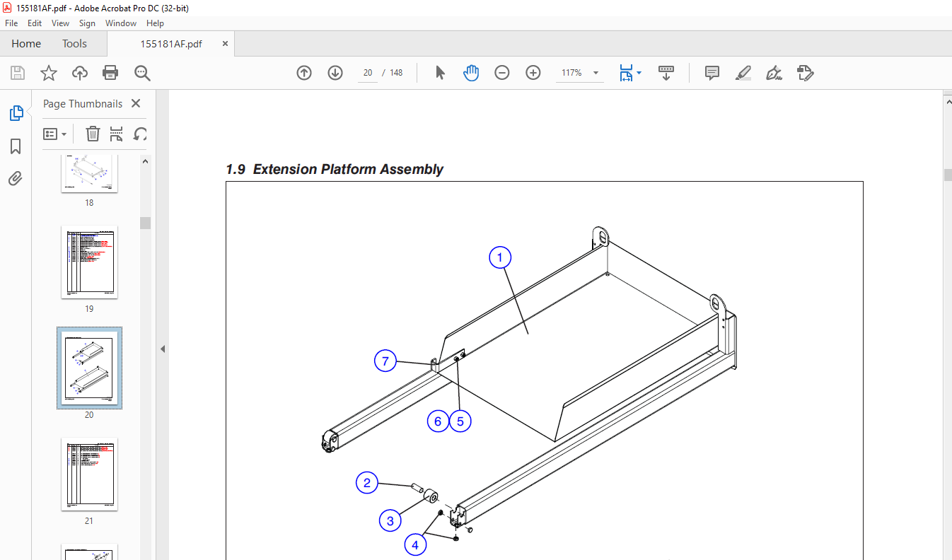
Task: Open the thumbnails options menu
Action: coord(55,134)
